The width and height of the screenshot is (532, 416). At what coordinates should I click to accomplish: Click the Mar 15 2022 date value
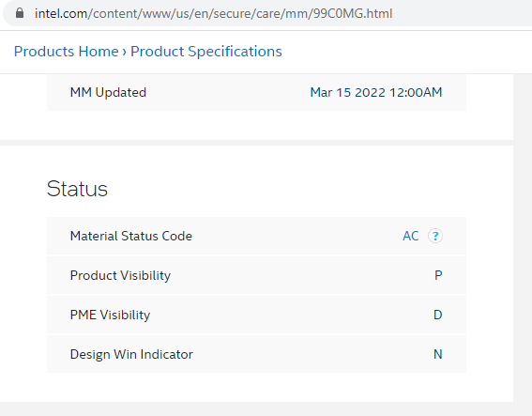(348, 92)
